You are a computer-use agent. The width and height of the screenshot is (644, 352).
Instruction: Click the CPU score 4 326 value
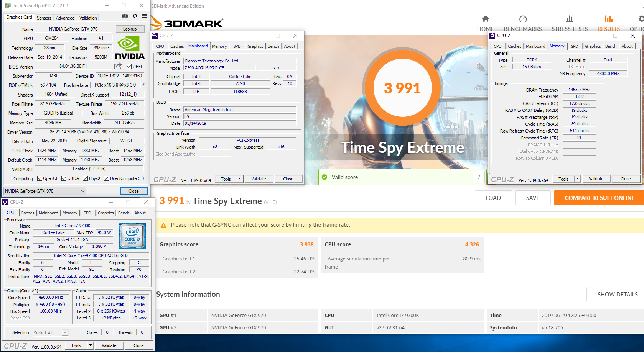[472, 244]
